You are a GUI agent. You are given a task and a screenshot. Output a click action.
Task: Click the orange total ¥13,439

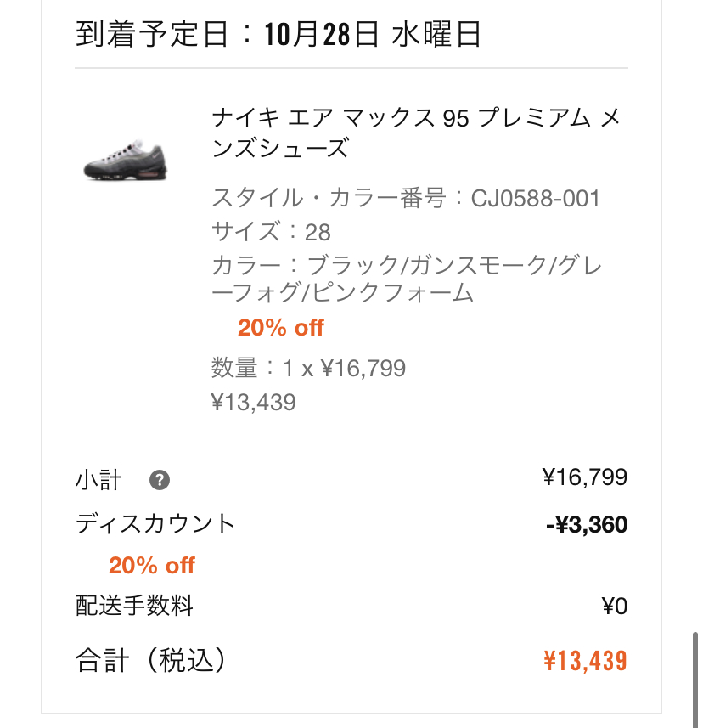585,660
